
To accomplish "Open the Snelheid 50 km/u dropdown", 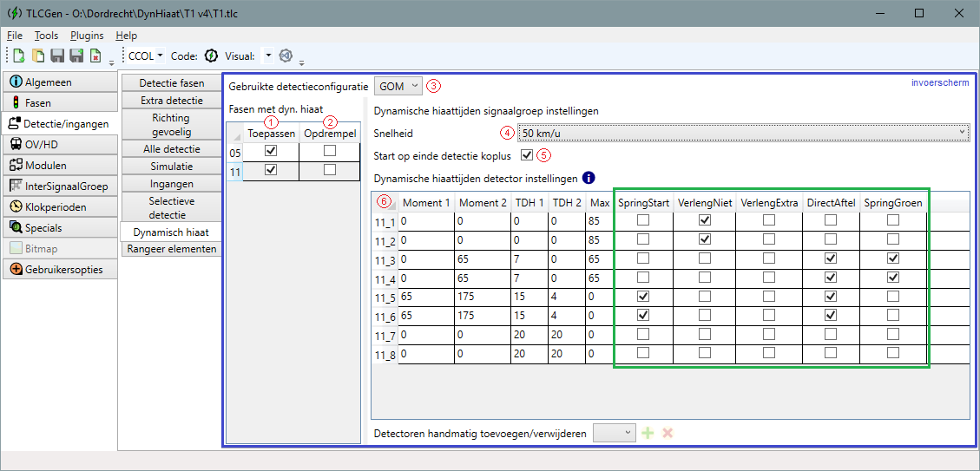I will click(742, 133).
